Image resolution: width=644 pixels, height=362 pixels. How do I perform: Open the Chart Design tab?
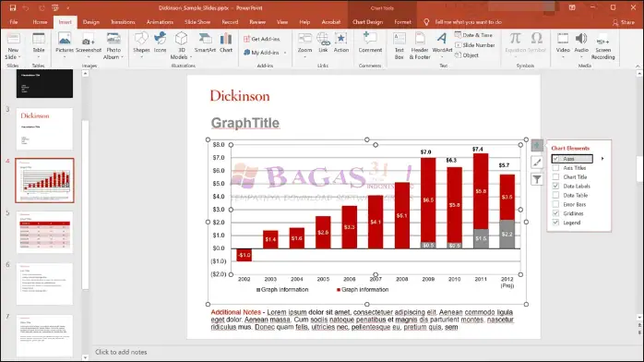367,22
